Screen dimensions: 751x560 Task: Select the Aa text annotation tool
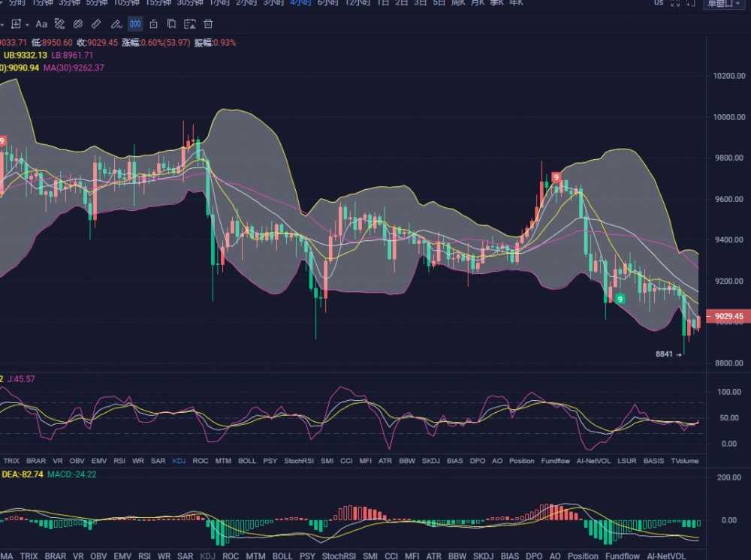click(x=41, y=24)
